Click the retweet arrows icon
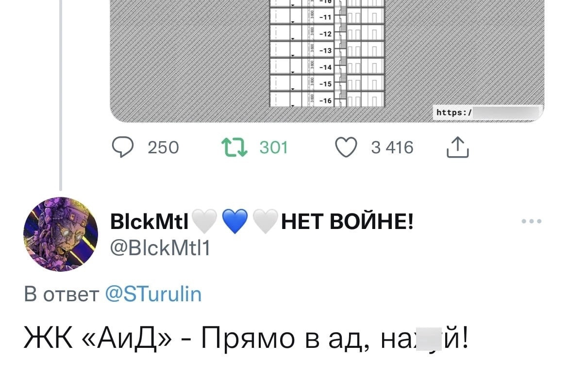Image resolution: width=568 pixels, height=392 pixels. click(233, 147)
